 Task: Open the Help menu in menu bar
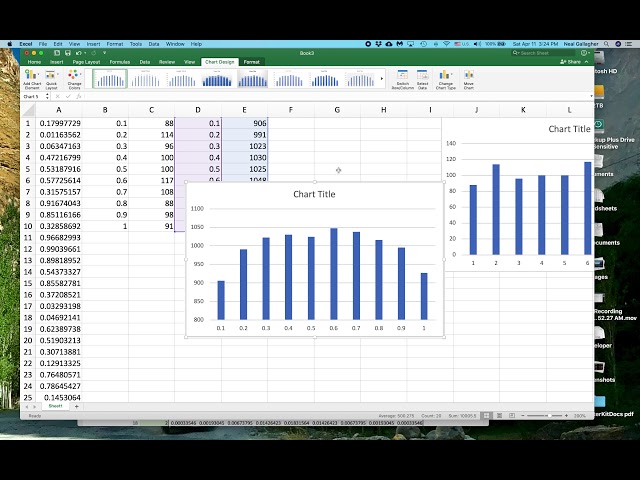coord(196,44)
